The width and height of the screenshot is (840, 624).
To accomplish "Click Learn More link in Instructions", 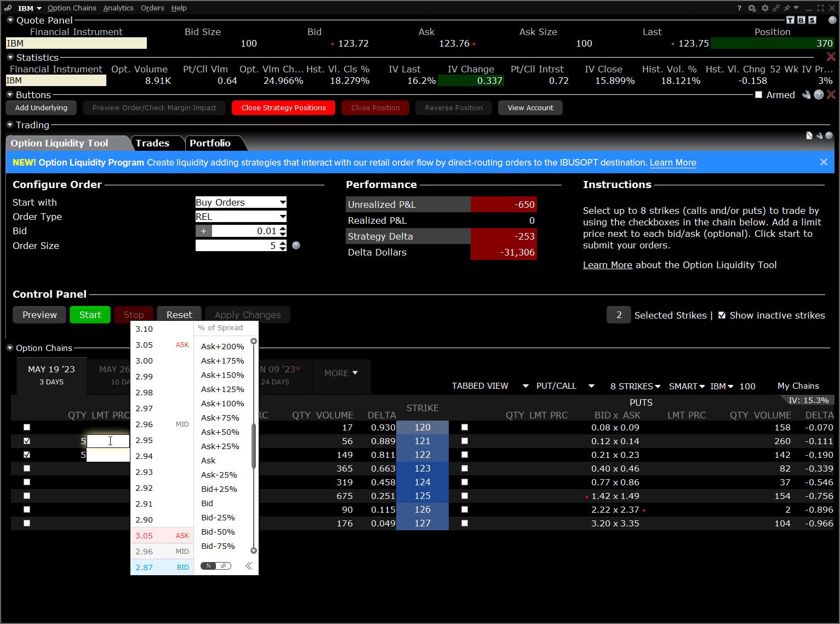I will [607, 265].
